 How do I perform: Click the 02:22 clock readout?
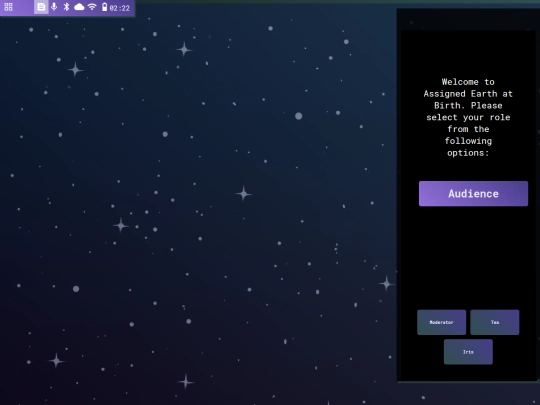click(x=120, y=8)
